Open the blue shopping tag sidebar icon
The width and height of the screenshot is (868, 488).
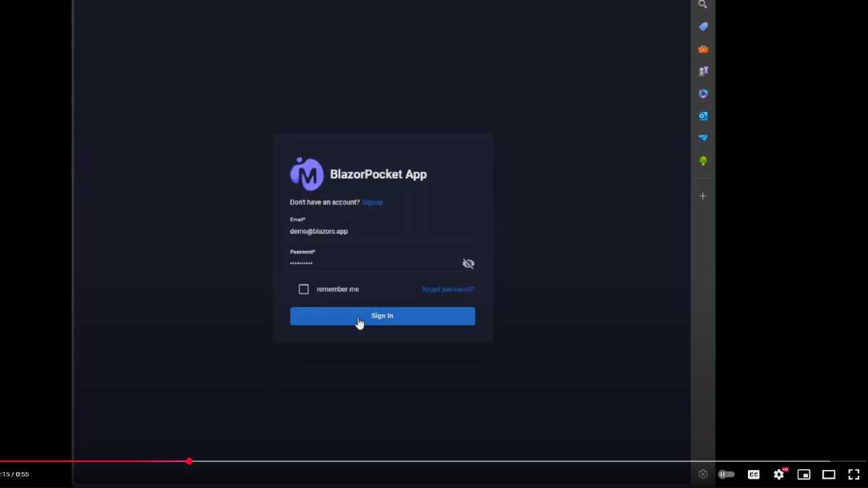tap(703, 27)
